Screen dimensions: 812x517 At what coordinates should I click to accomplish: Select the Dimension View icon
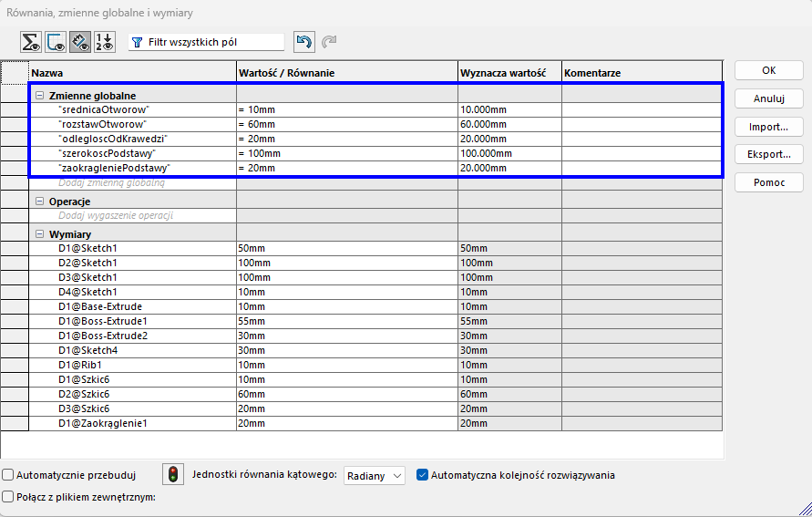(80, 42)
